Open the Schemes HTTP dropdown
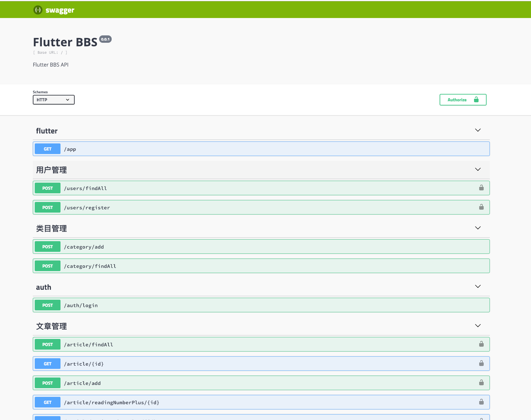The height and width of the screenshot is (420, 531). (54, 100)
